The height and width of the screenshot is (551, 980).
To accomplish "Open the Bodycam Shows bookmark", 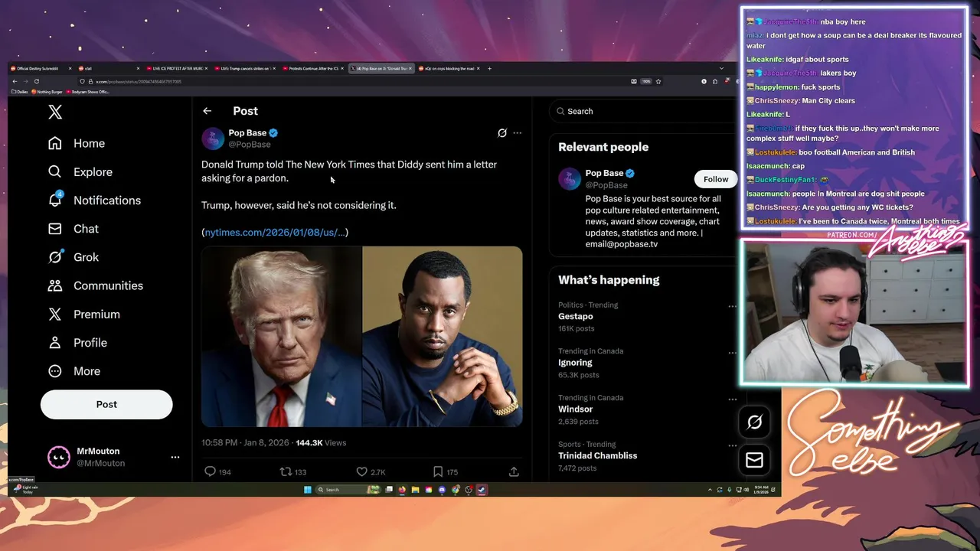I will 87,92.
